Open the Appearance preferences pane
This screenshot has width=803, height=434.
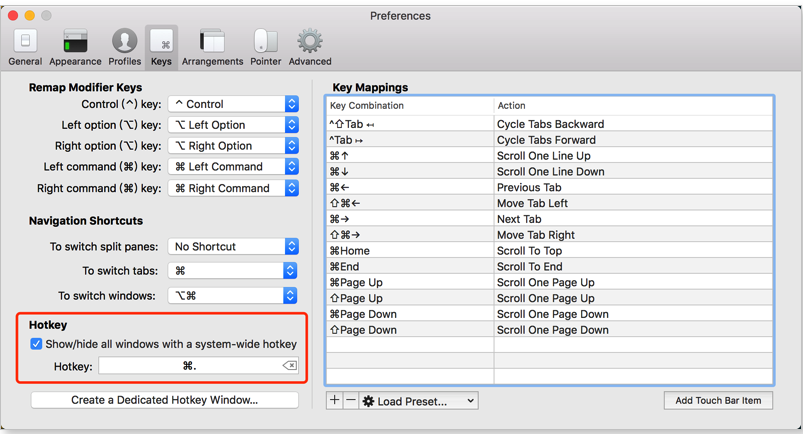(75, 48)
